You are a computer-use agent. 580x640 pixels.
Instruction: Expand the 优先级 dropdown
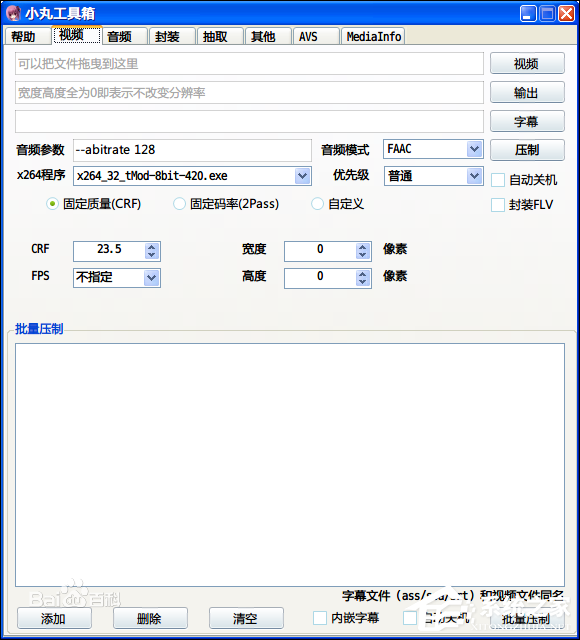474,176
